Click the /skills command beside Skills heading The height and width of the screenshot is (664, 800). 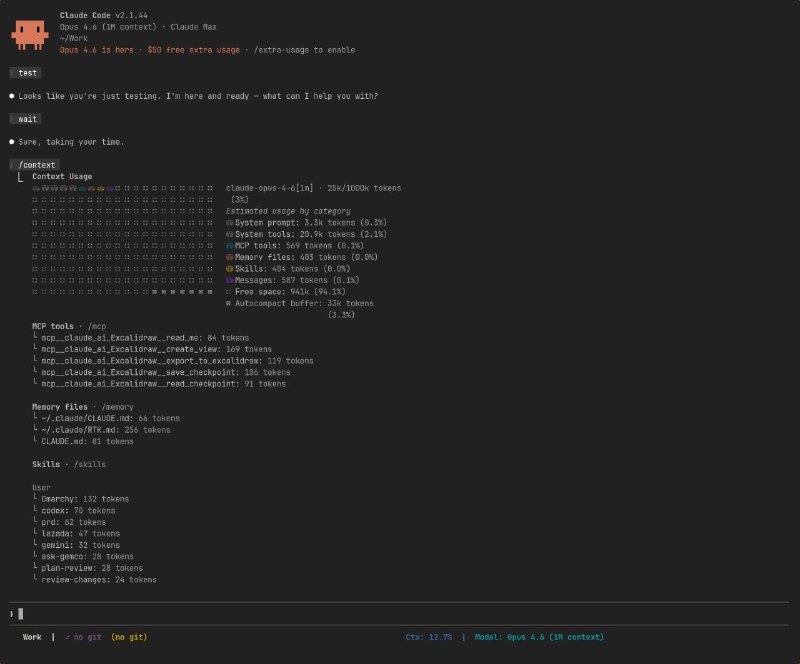click(90, 464)
